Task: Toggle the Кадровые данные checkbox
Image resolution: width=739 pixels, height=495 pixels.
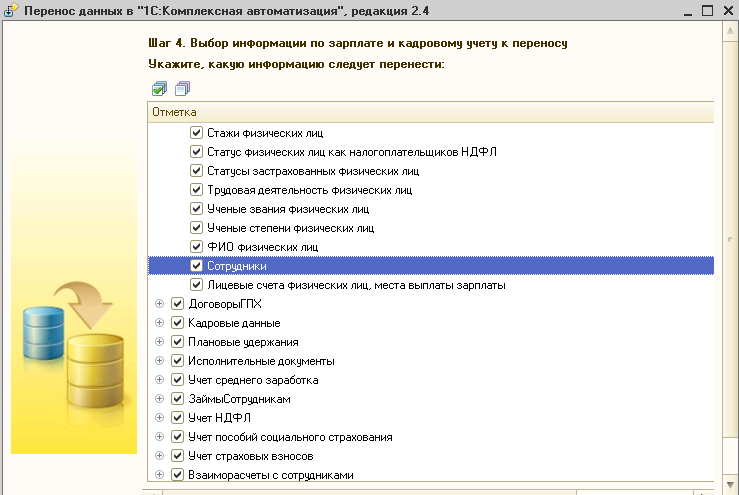Action: tap(177, 322)
